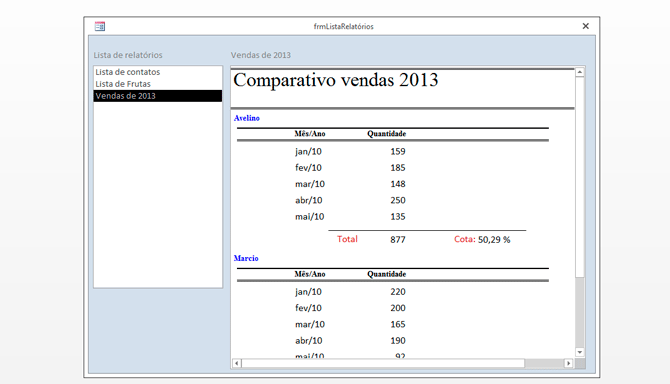The height and width of the screenshot is (384, 670).
Task: Click vertical scrollbar up arrow
Action: 579,72
